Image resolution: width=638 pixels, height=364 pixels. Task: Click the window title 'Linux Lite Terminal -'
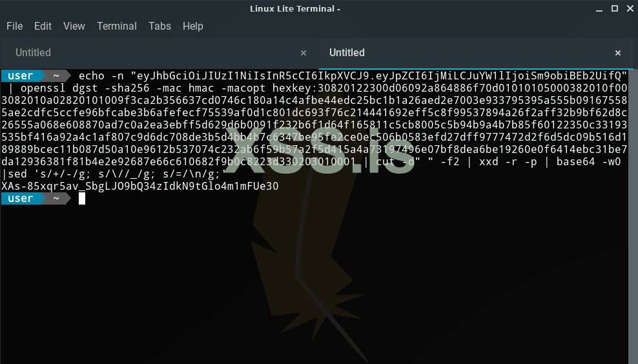click(x=295, y=8)
